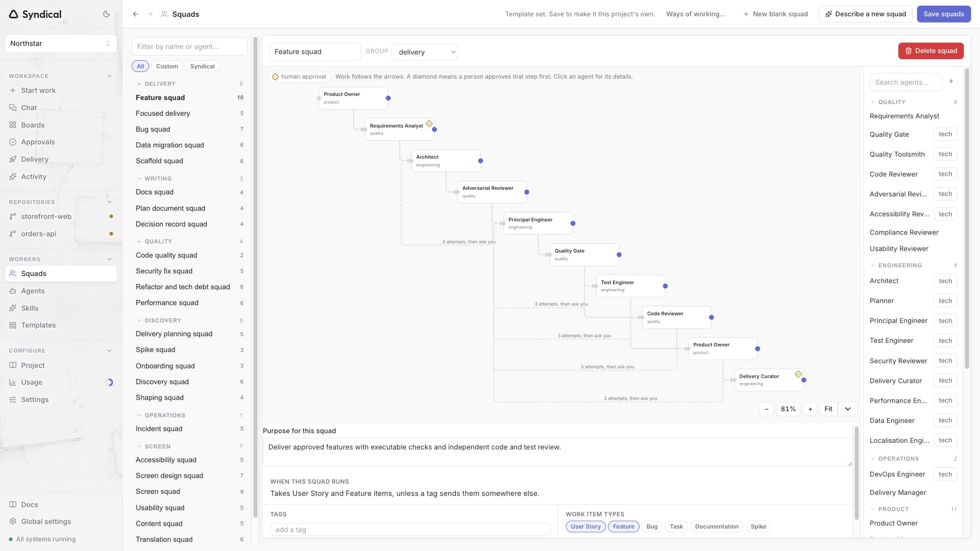Toggle the User Story work item type
The height and width of the screenshot is (551, 980).
pos(585,527)
